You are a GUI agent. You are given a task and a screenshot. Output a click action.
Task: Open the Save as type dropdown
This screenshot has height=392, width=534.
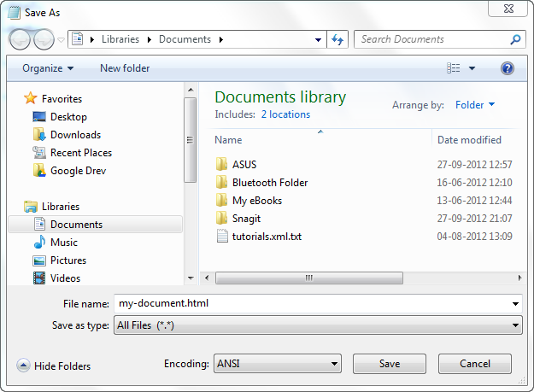[318, 325]
